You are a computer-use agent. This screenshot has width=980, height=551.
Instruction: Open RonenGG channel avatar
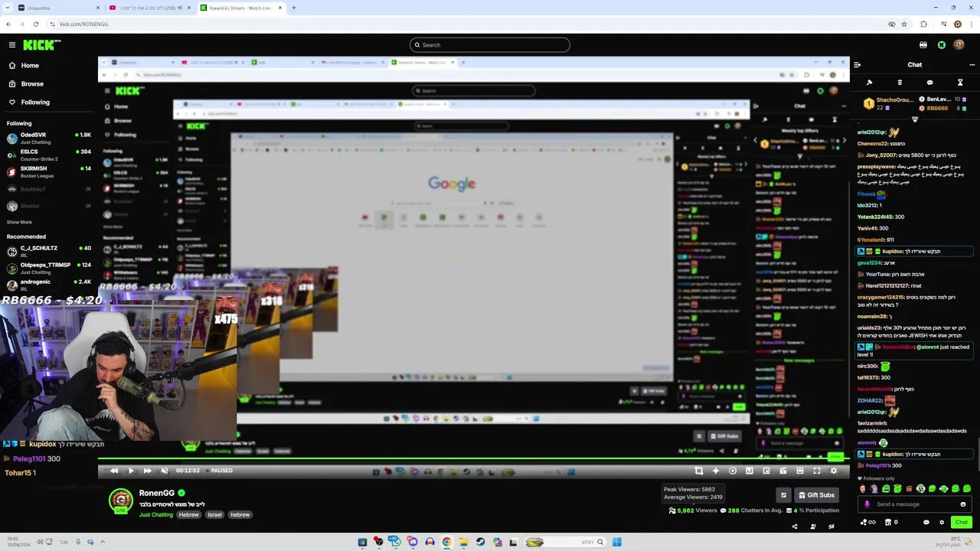121,500
